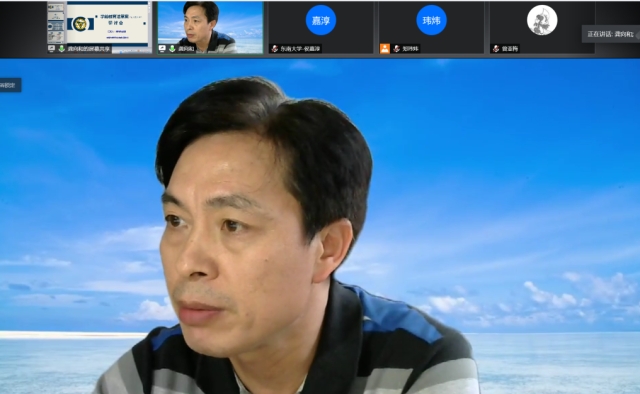This screenshot has width=640, height=394.
Task: Click the orange host badge icon
Action: point(385,49)
